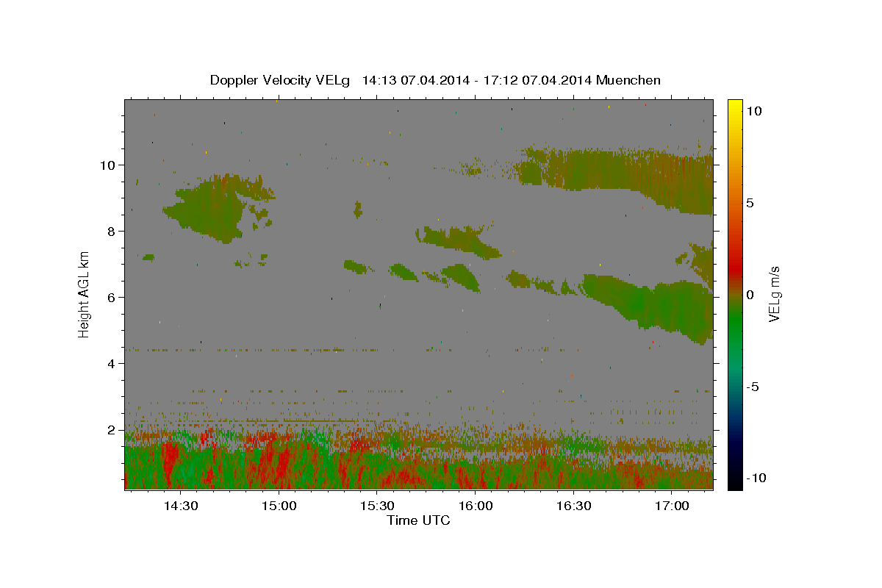Click the height axis label 10

(109, 165)
